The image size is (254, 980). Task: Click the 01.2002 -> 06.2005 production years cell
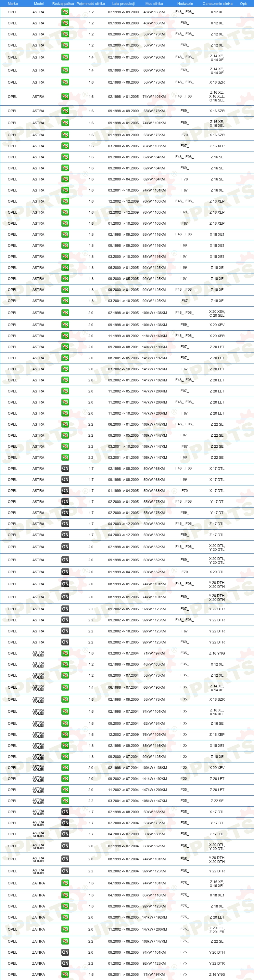tap(123, 963)
